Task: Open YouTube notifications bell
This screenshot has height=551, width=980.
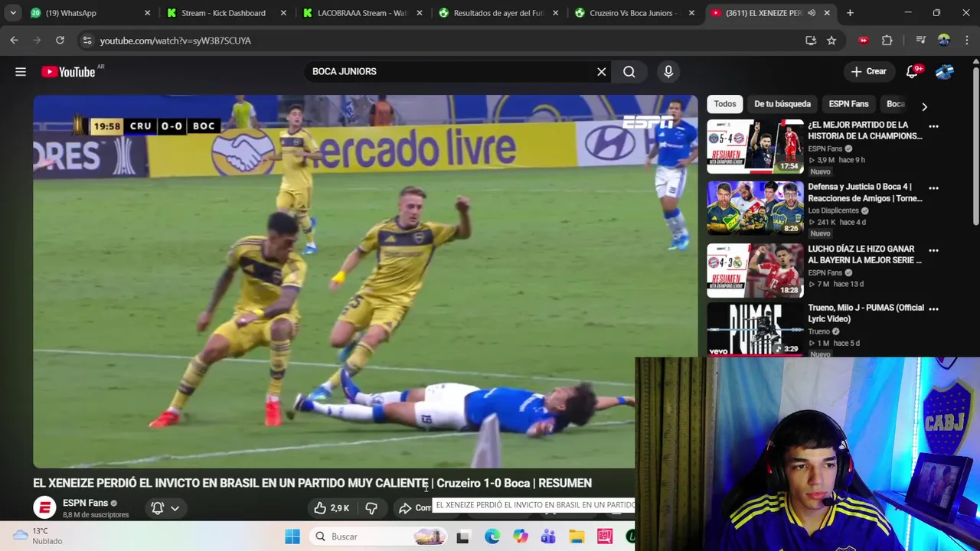Action: [912, 72]
